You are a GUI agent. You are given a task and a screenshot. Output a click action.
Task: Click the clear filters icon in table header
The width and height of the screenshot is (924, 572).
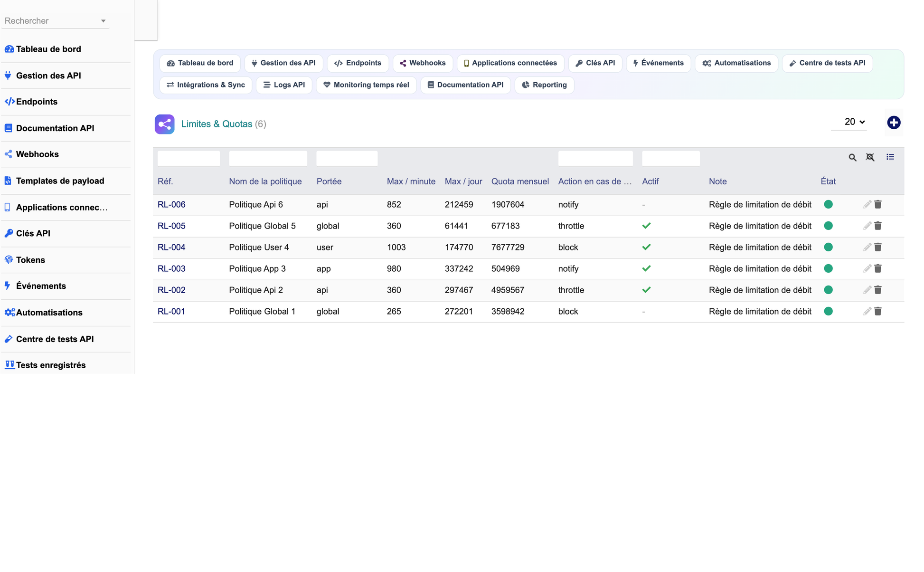[870, 157]
